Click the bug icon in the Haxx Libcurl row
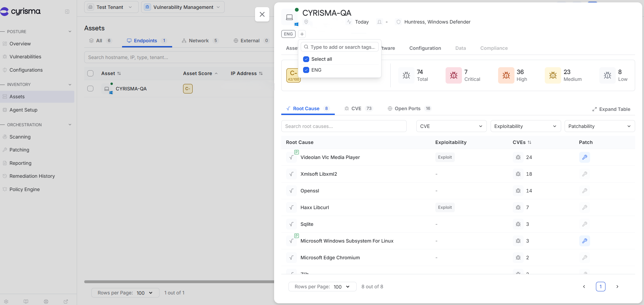Image resolution: width=644 pixels, height=305 pixels. pyautogui.click(x=518, y=207)
